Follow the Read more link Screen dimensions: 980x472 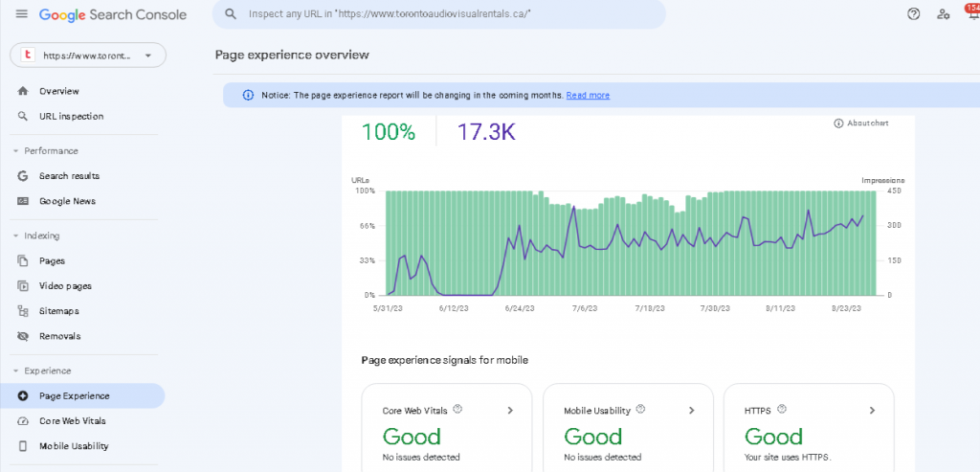pyautogui.click(x=588, y=95)
